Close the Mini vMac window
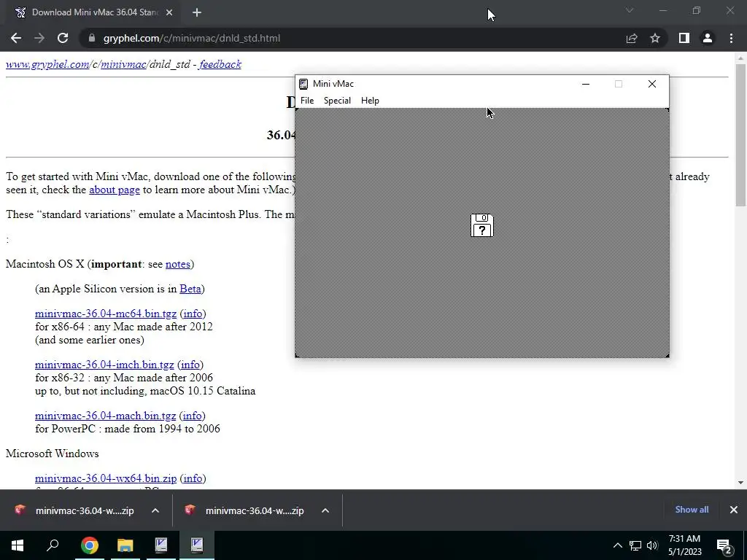 [x=651, y=84]
